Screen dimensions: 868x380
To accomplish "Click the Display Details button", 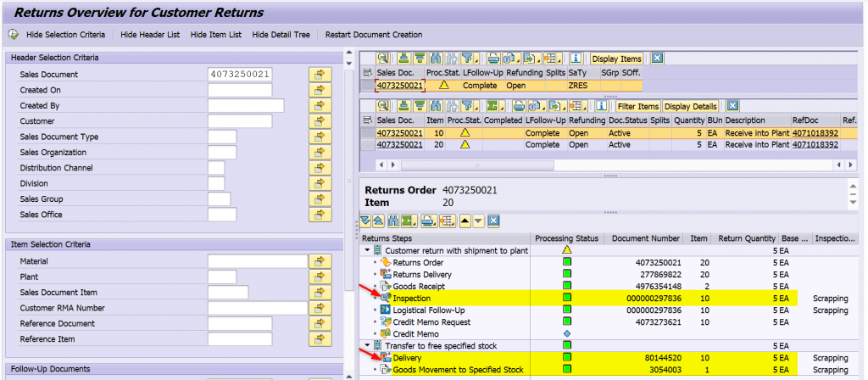I will 690,106.
